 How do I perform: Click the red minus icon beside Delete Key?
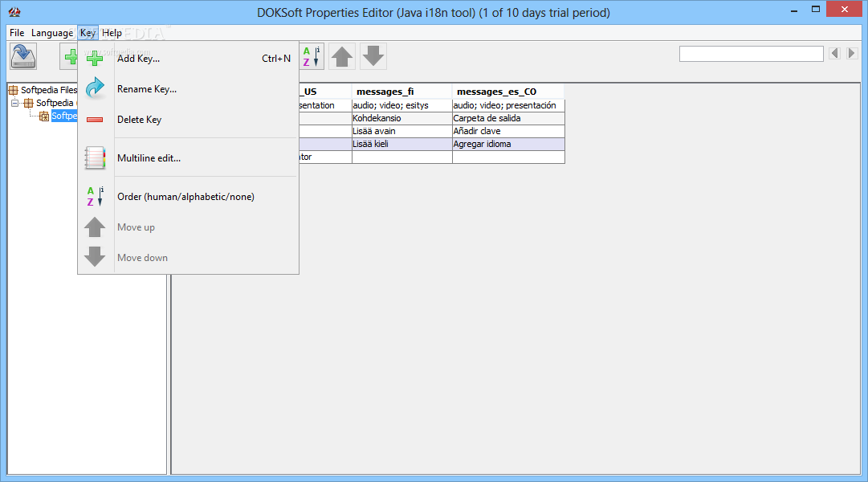[x=95, y=120]
